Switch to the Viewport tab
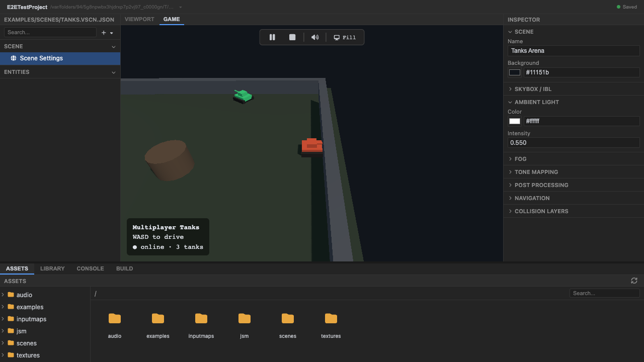644x362 pixels. 139,19
